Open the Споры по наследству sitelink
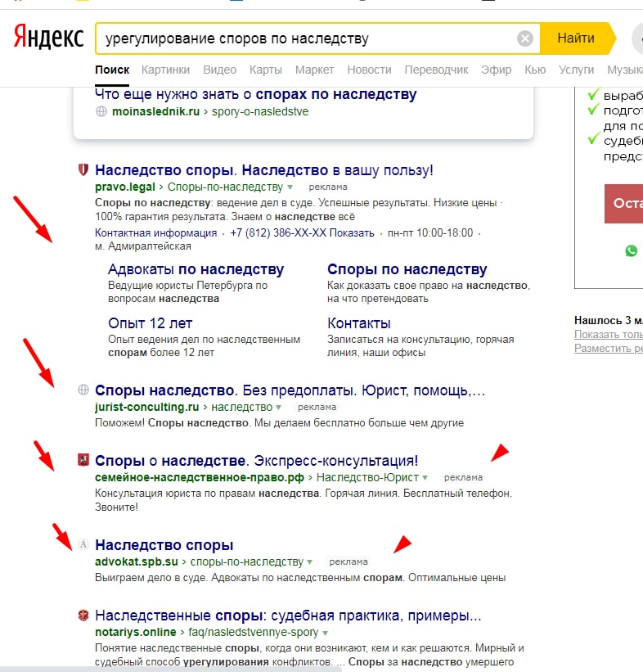Viewport: 643px width, 672px height. [407, 269]
